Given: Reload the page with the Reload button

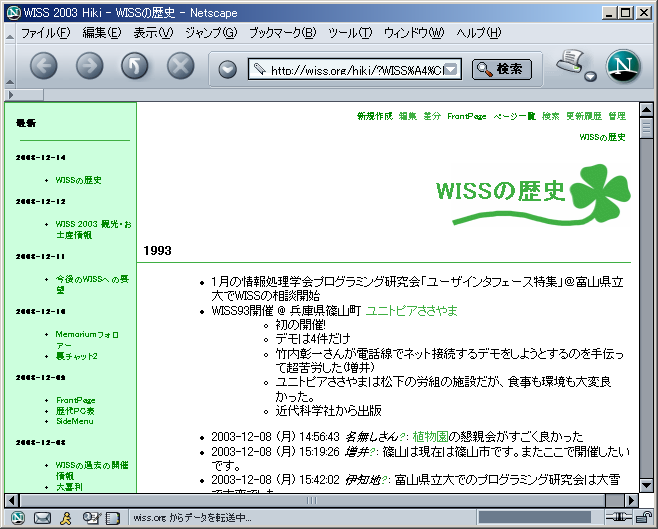Looking at the screenshot, I should coord(135,66).
